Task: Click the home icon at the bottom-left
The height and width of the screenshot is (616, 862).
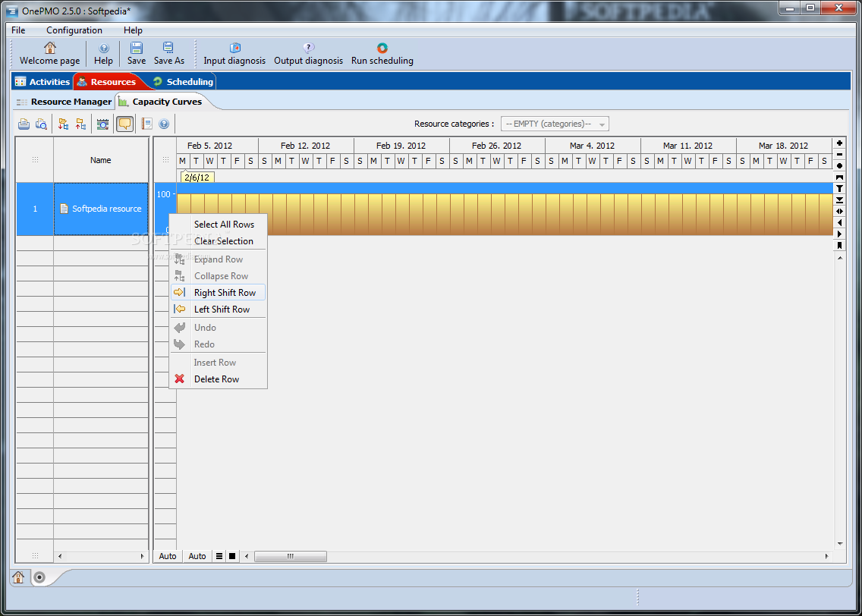Action: click(19, 577)
